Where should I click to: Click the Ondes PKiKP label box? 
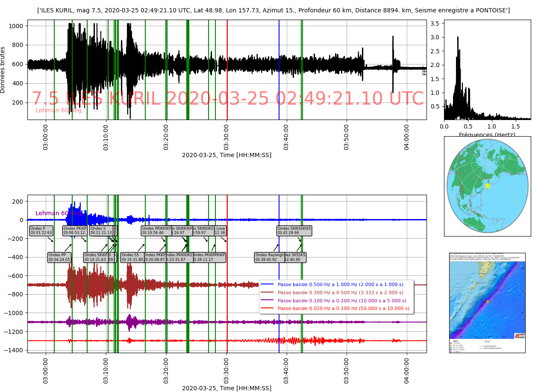coord(75,231)
